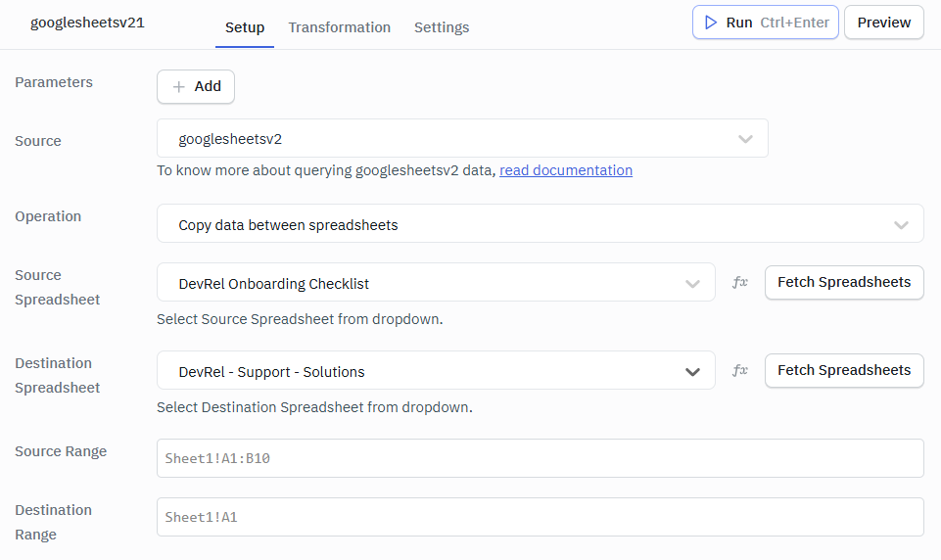Click the chevron in the Operation field
The image size is (941, 560).
coord(901,224)
